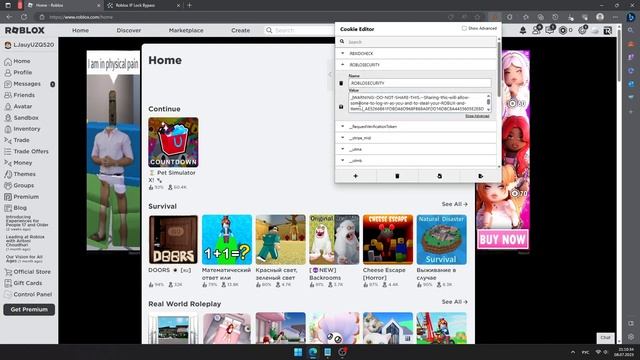Click the export cookies icon
Image resolution: width=640 pixels, height=360 pixels.
pyautogui.click(x=480, y=176)
